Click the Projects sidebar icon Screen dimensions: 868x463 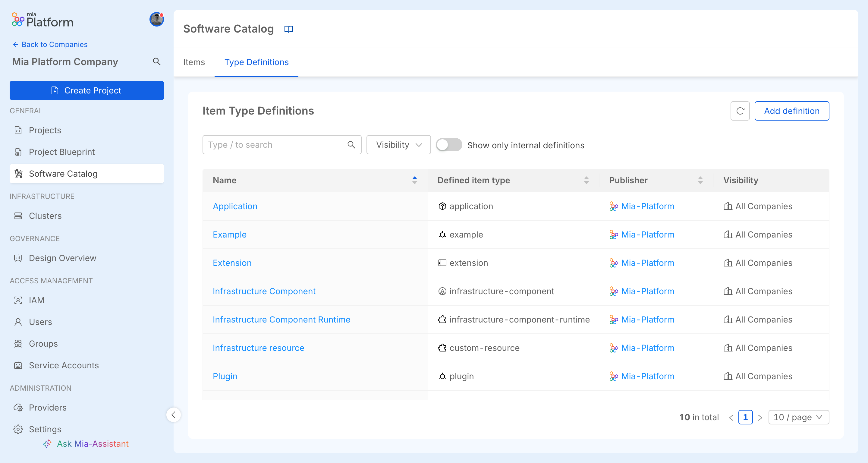pyautogui.click(x=18, y=131)
